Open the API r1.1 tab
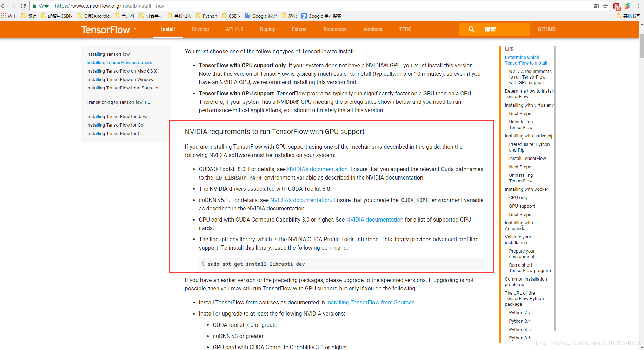This screenshot has width=644, height=350. click(234, 29)
